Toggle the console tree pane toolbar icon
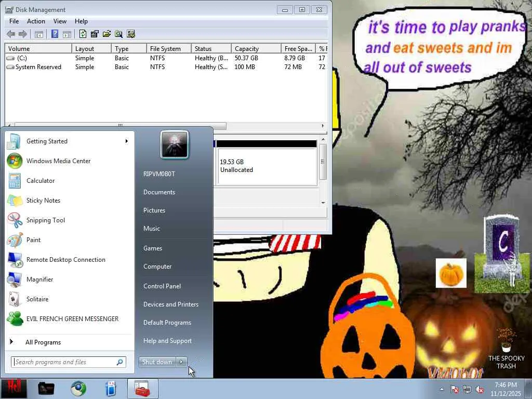The height and width of the screenshot is (399, 532). tap(39, 34)
